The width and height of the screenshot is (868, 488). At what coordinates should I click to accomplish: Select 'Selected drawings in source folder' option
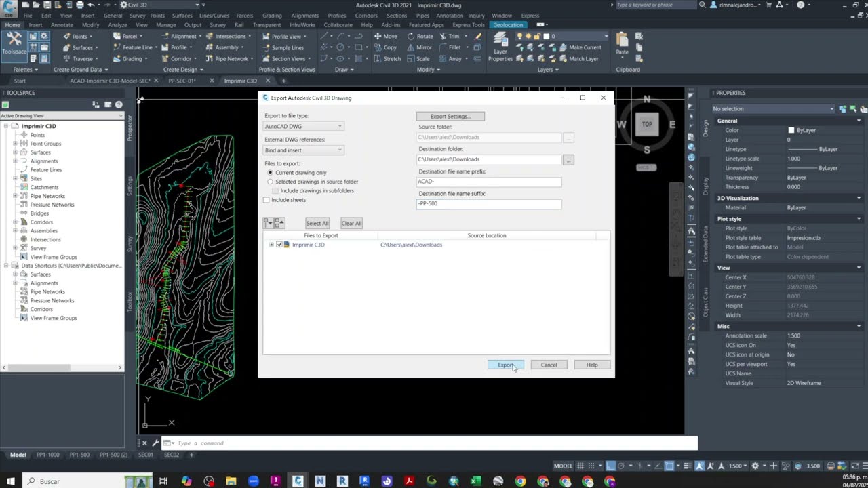click(x=270, y=182)
